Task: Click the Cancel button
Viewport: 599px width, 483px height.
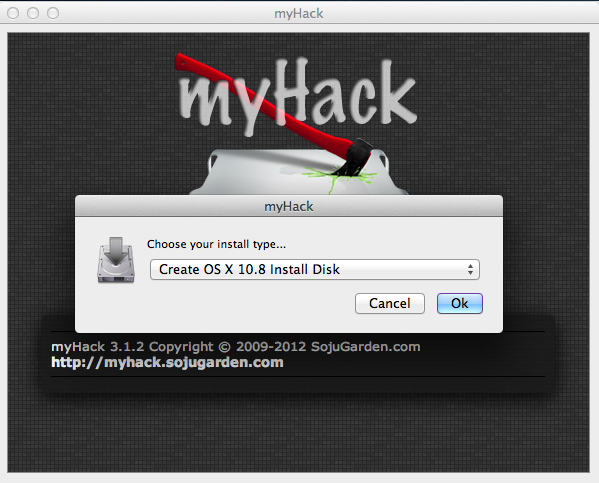Action: (390, 303)
